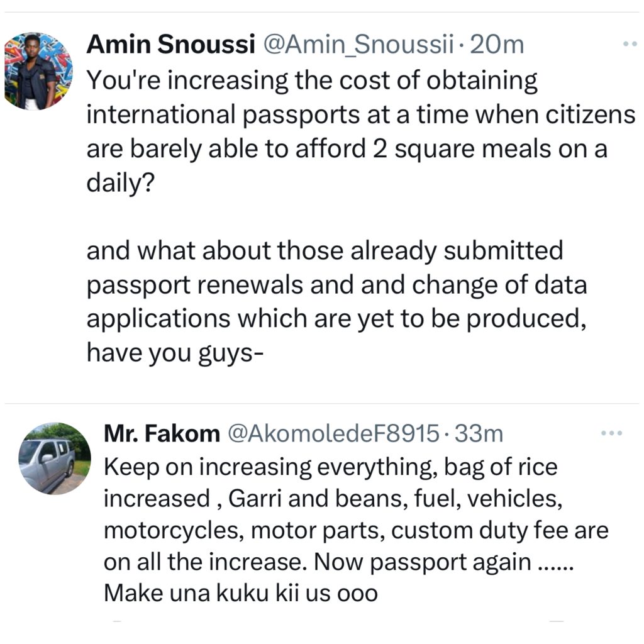Expand truncated text 'have you guys-'

click(174, 354)
